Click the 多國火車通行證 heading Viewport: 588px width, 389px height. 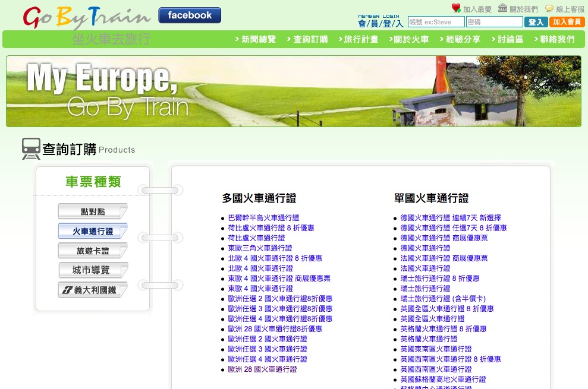(x=259, y=198)
